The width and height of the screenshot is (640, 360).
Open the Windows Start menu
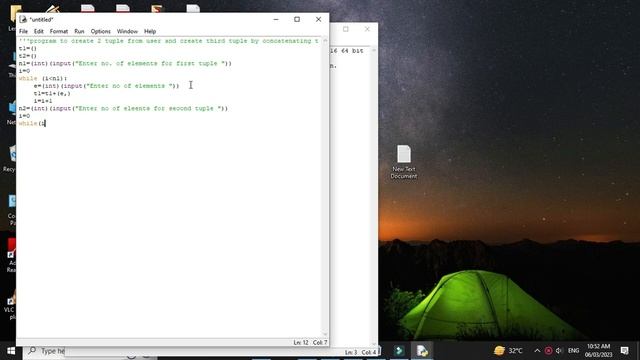pos(11,351)
